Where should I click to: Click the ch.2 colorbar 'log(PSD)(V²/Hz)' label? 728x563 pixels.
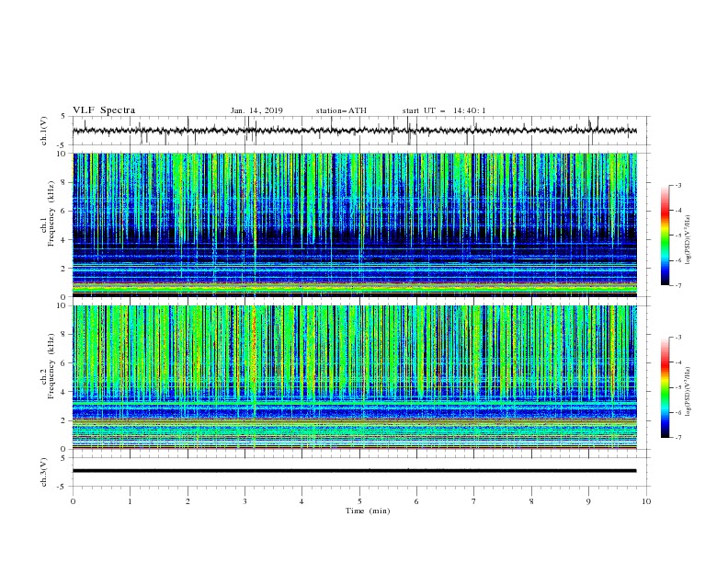tap(688, 392)
